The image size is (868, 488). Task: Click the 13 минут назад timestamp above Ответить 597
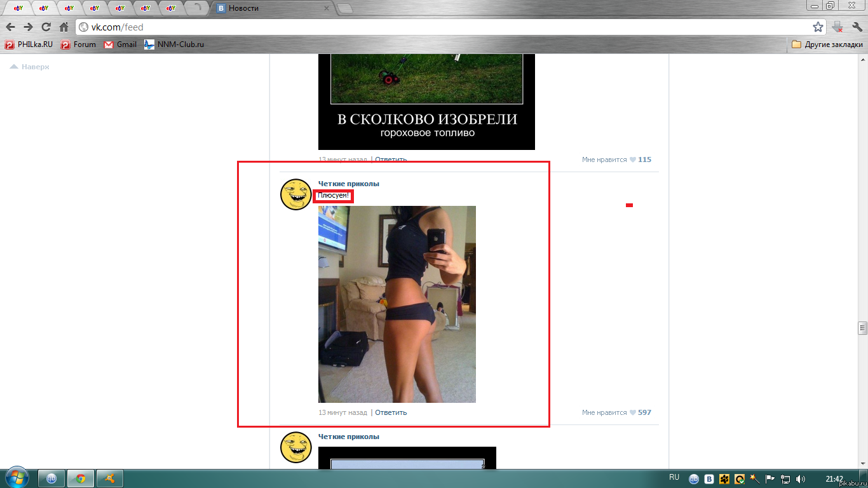click(342, 412)
